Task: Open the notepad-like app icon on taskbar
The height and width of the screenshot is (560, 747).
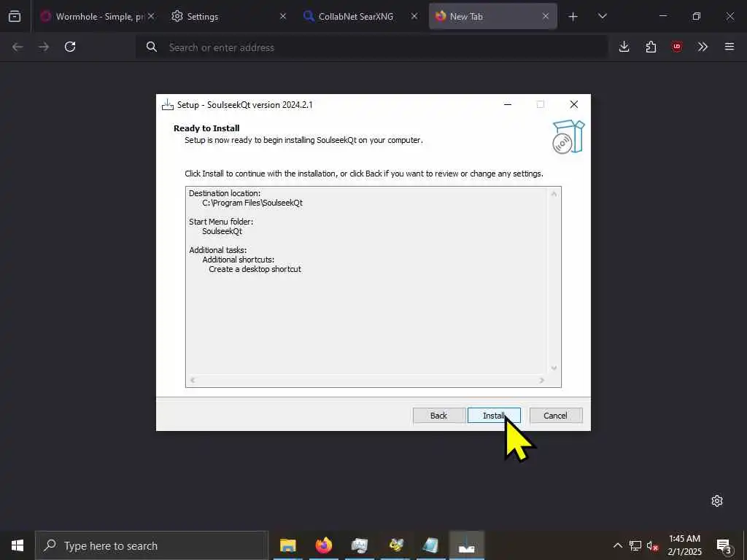Action: click(x=430, y=545)
